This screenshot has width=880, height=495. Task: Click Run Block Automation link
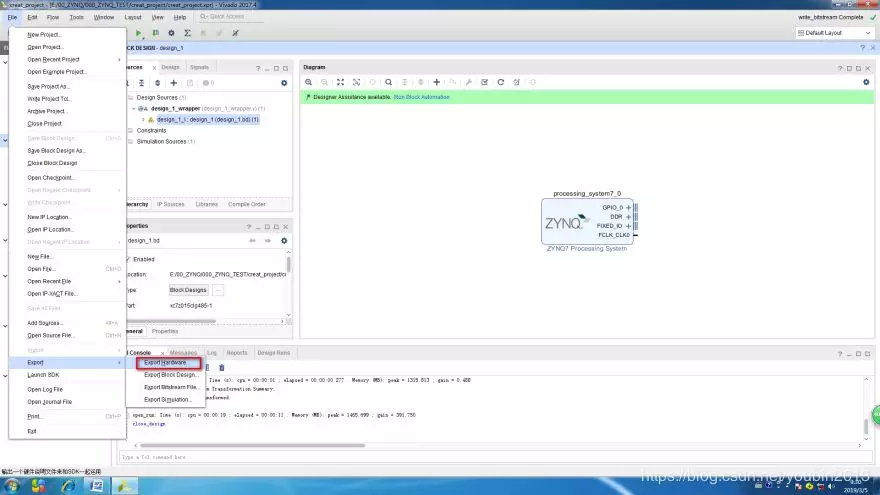point(421,97)
